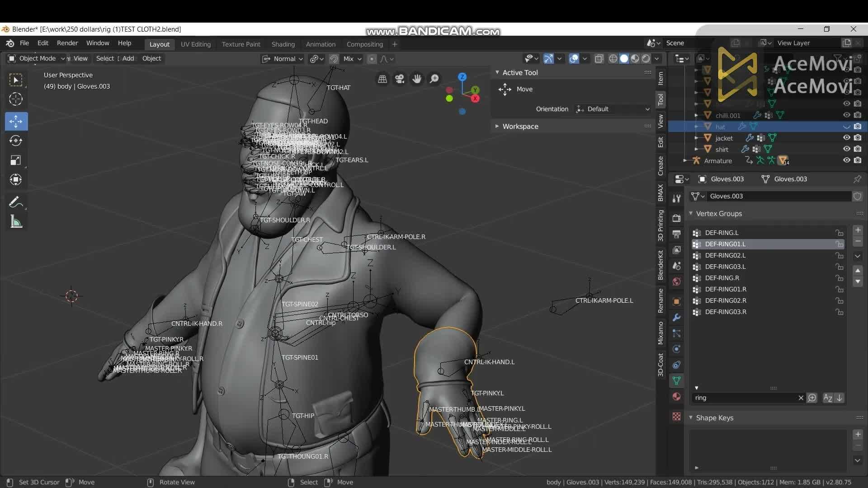Viewport: 868px width, 488px height.
Task: Switch to Render Properties camera tab
Action: click(x=677, y=218)
